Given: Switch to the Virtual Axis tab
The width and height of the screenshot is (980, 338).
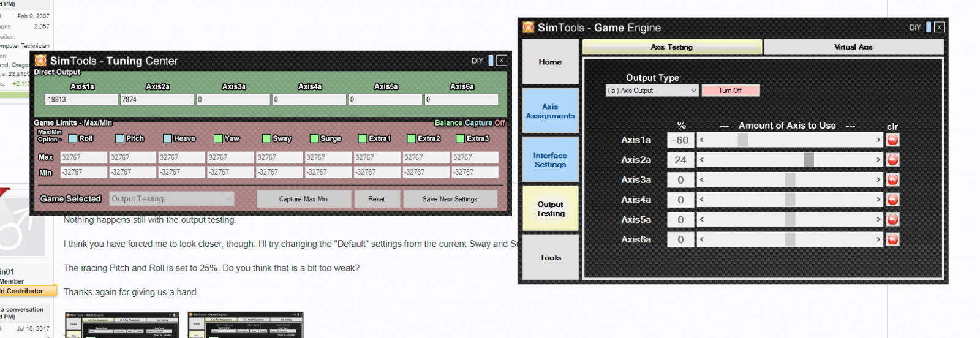Looking at the screenshot, I should pos(853,47).
